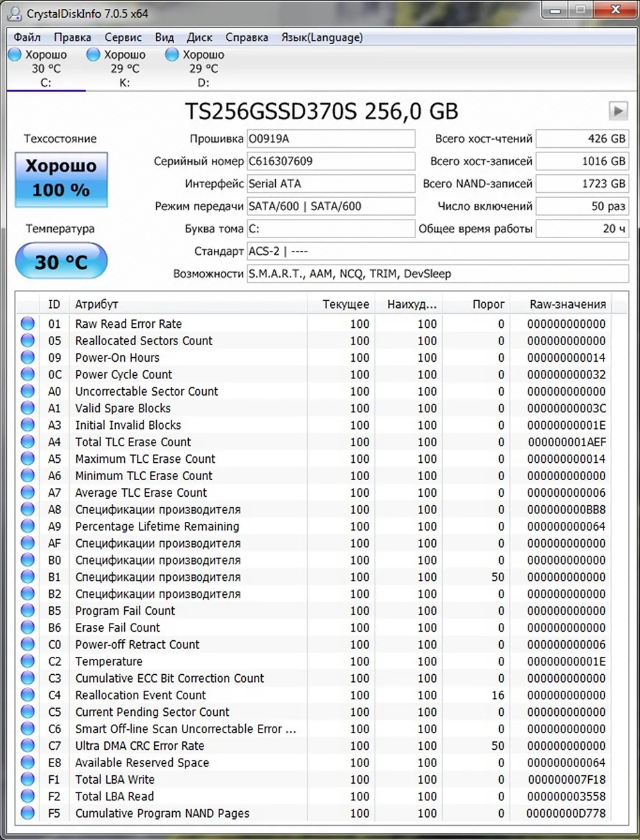
Task: Click the serial number field C616307609
Action: tap(331, 161)
